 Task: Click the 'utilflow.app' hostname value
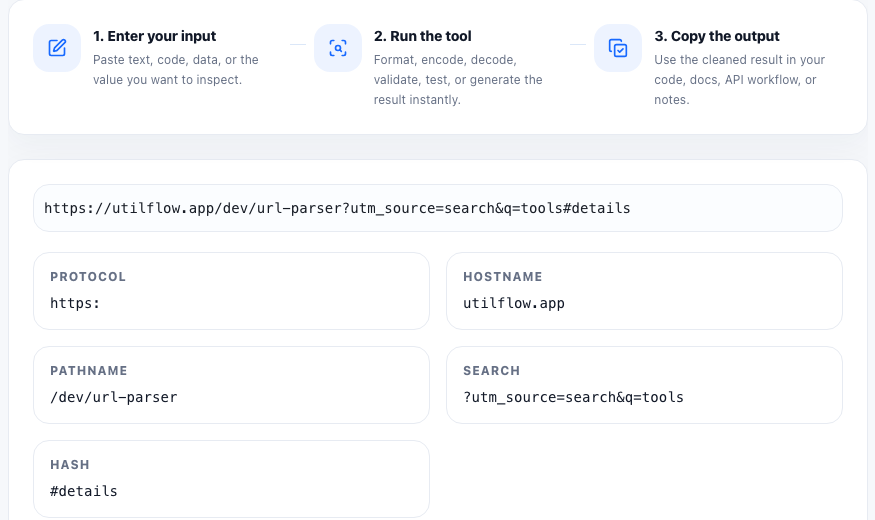point(514,304)
